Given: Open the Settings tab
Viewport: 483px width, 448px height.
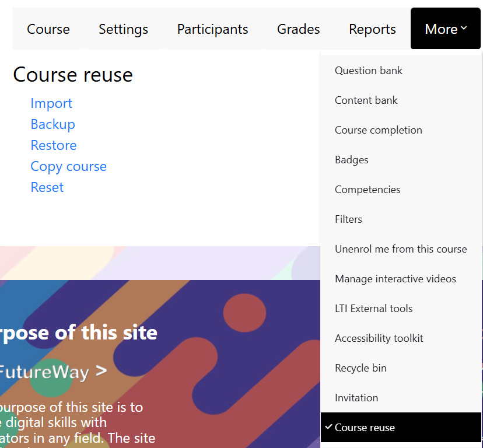Looking at the screenshot, I should (x=123, y=29).
